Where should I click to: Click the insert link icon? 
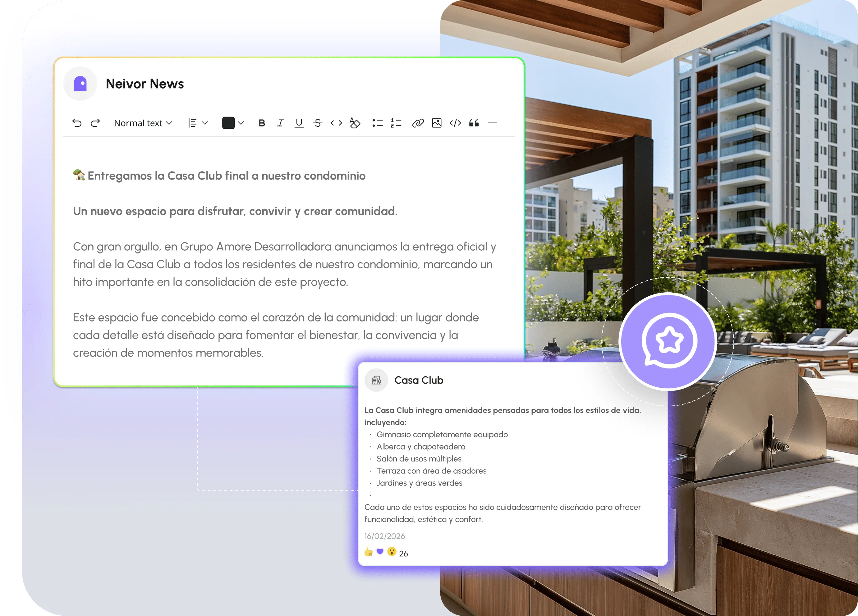click(418, 123)
